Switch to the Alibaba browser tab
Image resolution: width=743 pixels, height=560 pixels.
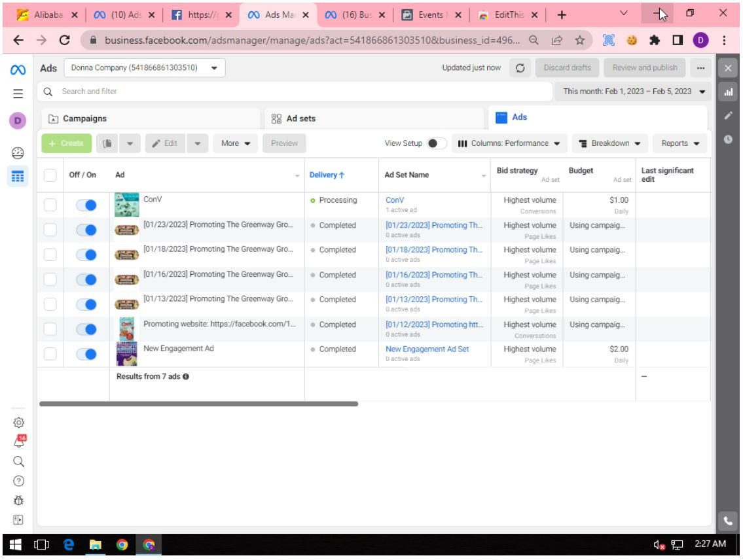[x=46, y=14]
